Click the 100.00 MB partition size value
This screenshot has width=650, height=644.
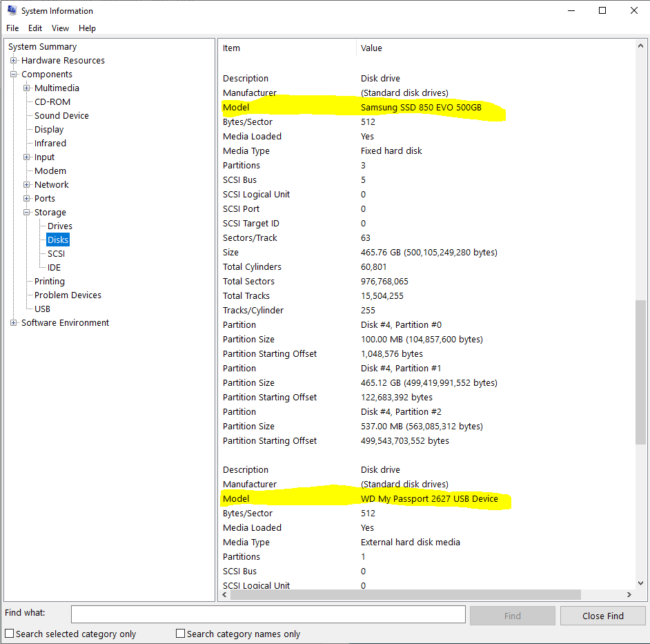(x=422, y=340)
